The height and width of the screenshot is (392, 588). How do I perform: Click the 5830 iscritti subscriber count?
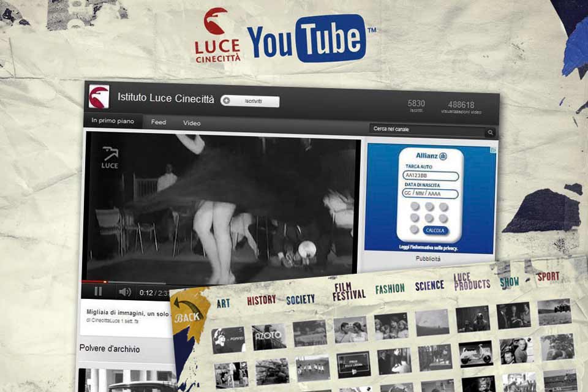[x=417, y=106]
